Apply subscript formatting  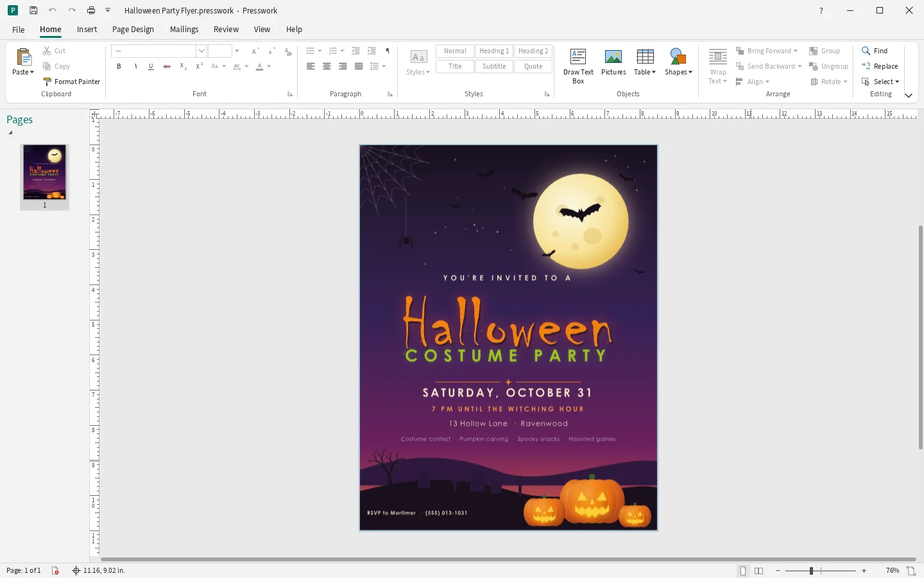coord(183,66)
